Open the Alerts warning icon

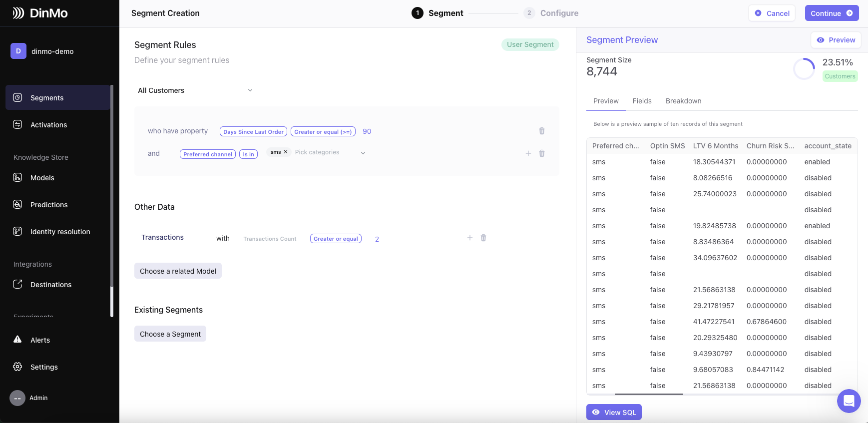coord(17,339)
